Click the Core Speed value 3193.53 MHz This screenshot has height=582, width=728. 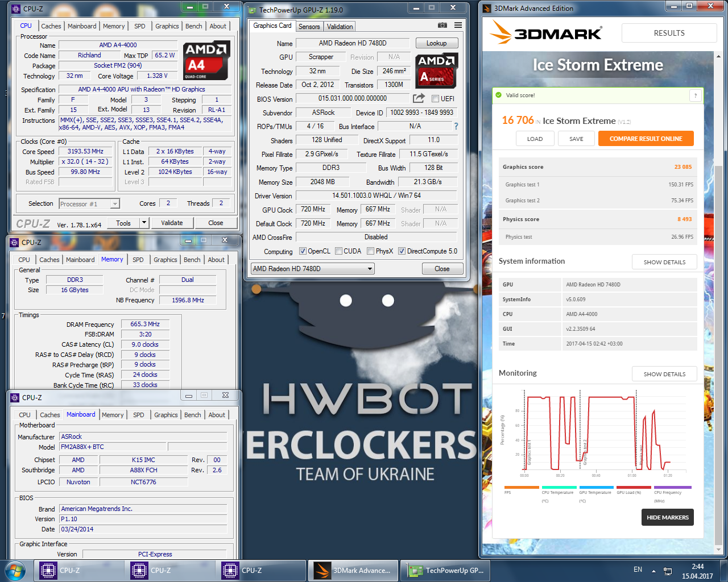coord(85,151)
